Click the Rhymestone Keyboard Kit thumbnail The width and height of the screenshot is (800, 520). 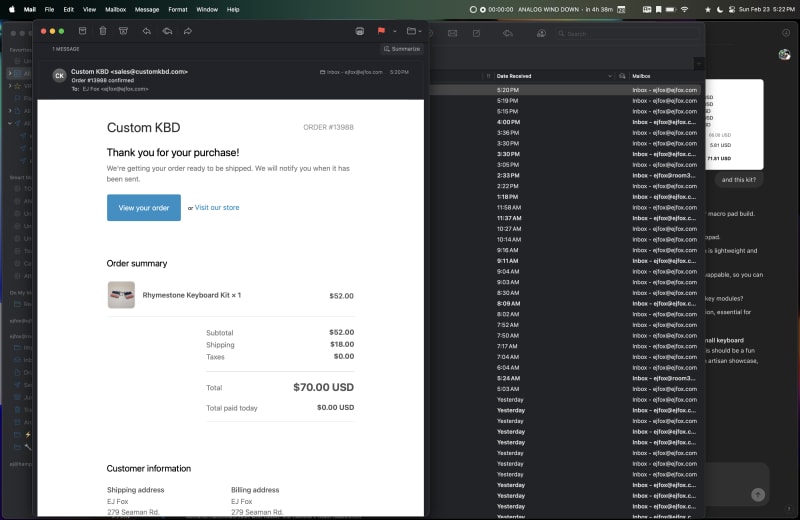[x=121, y=295]
